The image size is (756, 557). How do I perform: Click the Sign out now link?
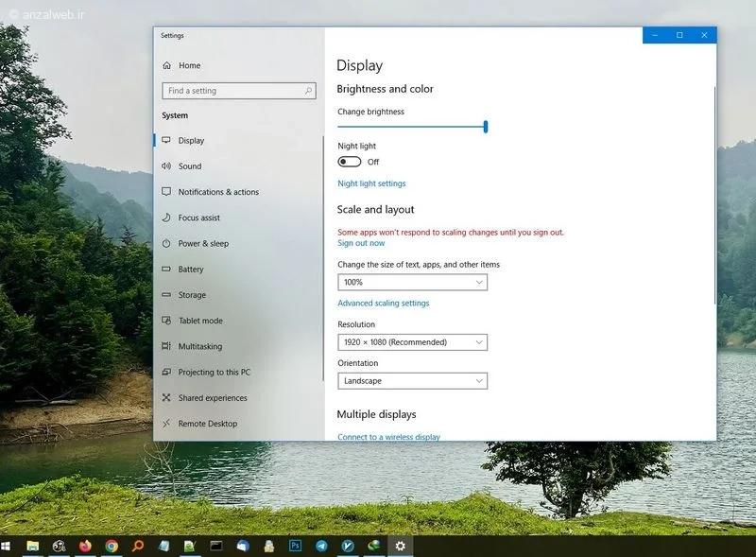[x=361, y=243]
